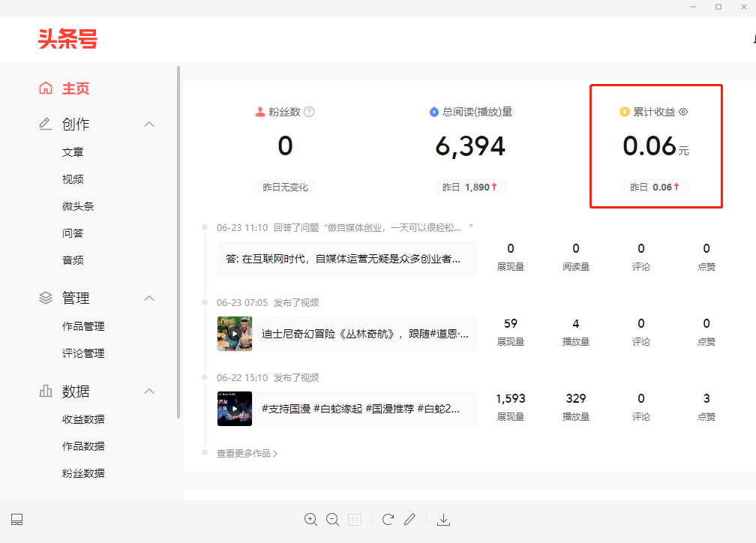Toggle the eye icon beside 累计收益

[683, 111]
